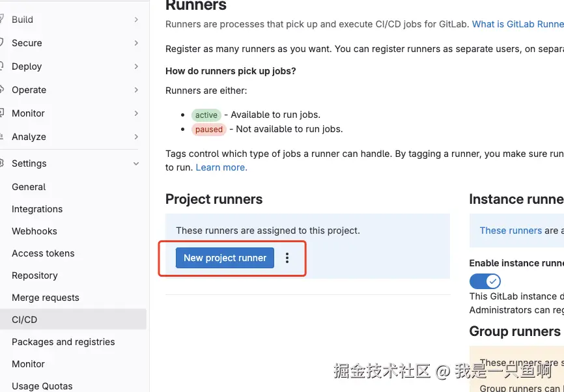Collapse the Settings section chevron
The width and height of the screenshot is (564, 392).
point(136,163)
